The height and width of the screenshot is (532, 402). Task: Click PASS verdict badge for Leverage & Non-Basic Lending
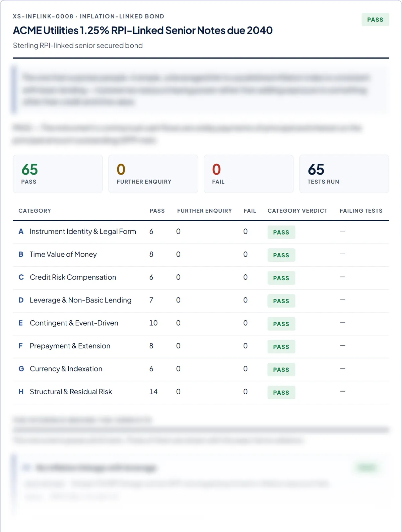point(281,301)
